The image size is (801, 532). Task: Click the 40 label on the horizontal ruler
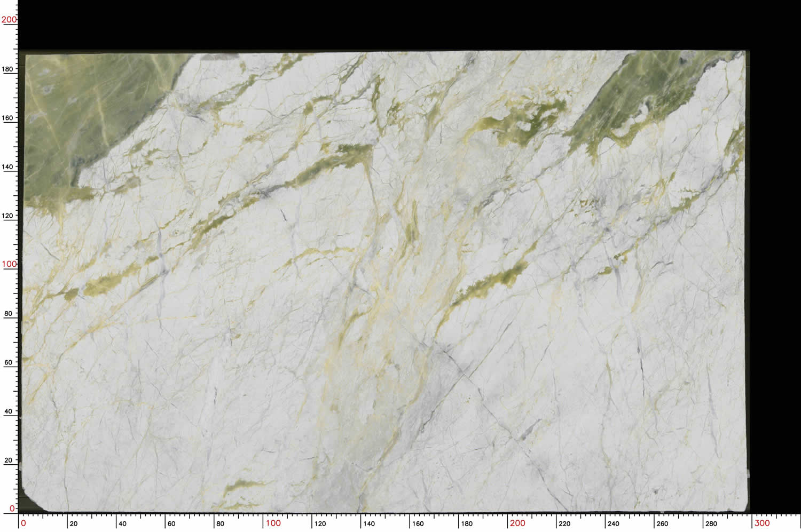pyautogui.click(x=122, y=523)
